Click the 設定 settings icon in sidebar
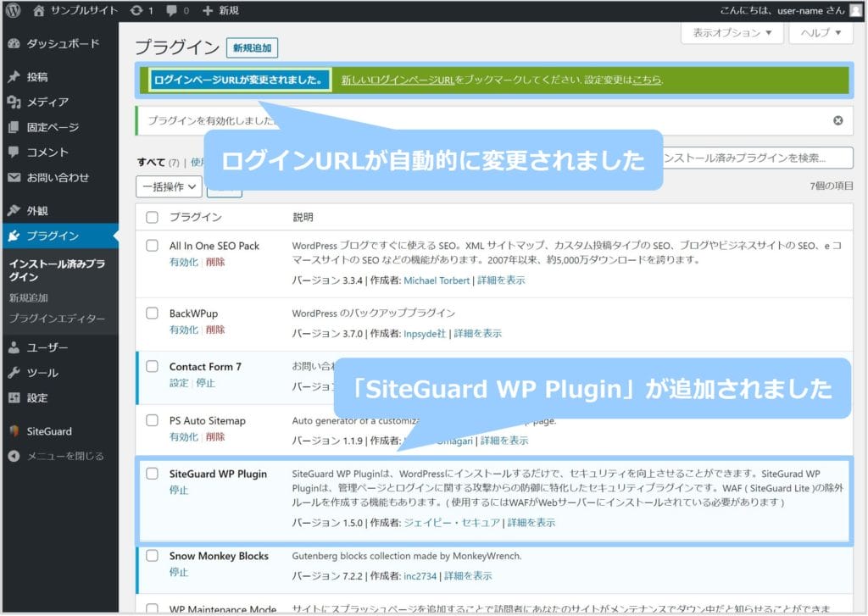868x616 pixels. coord(14,398)
